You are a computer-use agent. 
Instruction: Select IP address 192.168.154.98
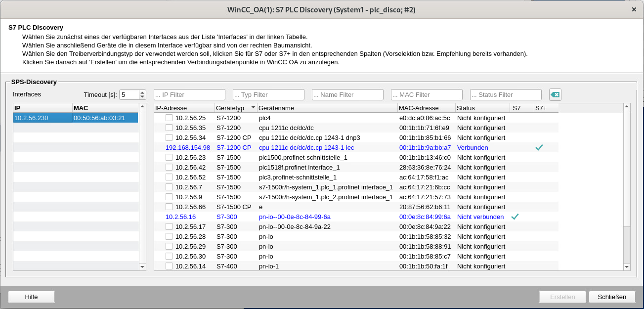click(x=188, y=147)
